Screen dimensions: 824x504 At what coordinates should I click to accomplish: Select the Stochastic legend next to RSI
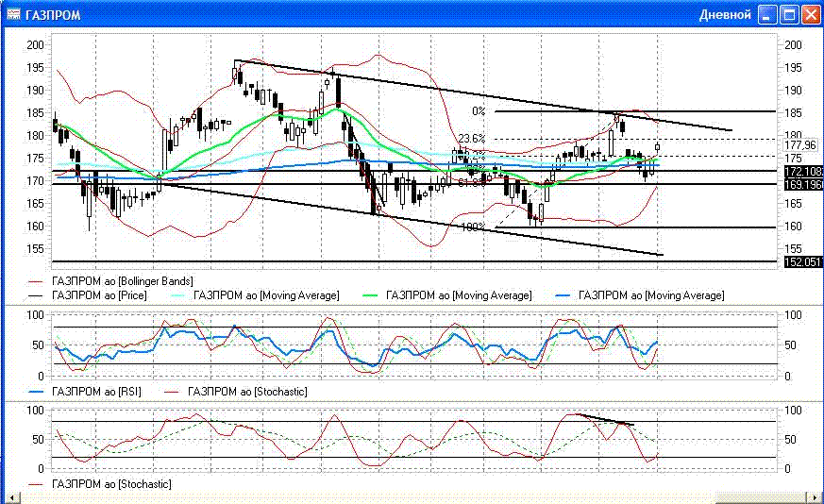236,392
